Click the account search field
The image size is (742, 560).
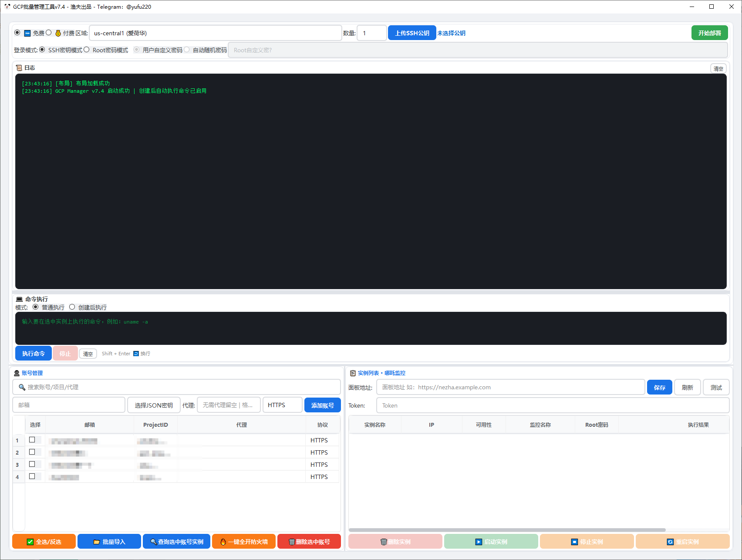point(176,387)
